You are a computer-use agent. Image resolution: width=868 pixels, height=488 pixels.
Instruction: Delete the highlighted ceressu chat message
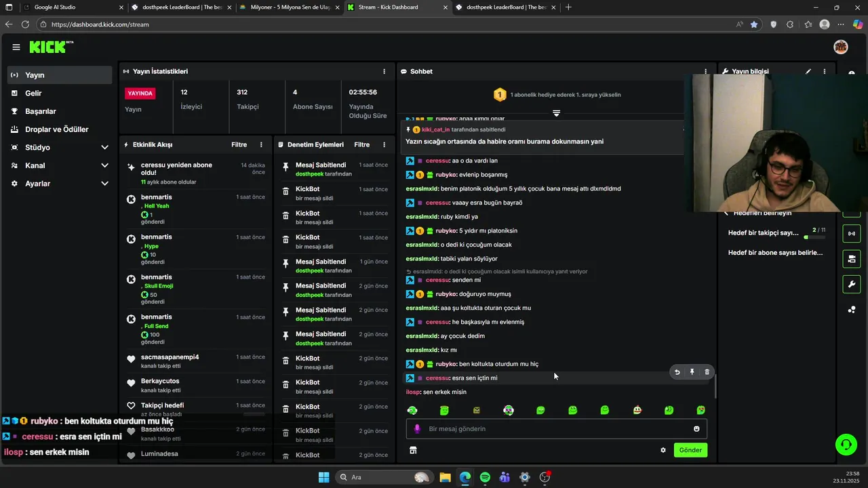pos(707,371)
